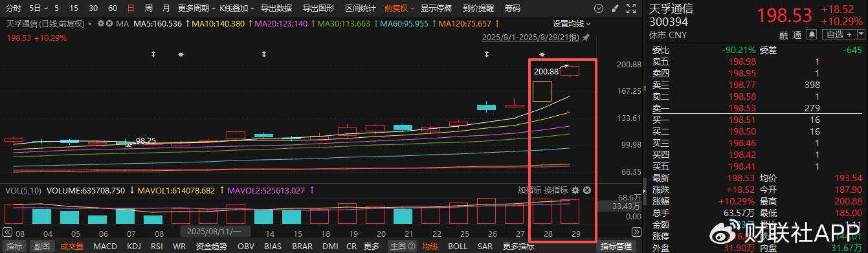868x253 pixels.
Task: Click 导出图形 export chart image
Action: pyautogui.click(x=318, y=8)
